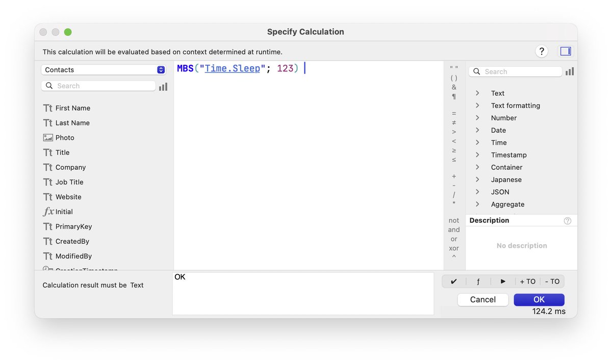Insert the parentheses operator

click(454, 78)
